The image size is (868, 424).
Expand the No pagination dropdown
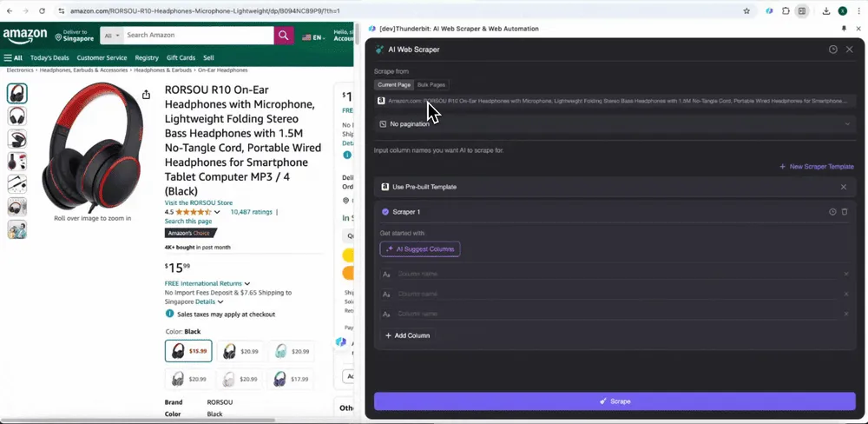point(615,124)
